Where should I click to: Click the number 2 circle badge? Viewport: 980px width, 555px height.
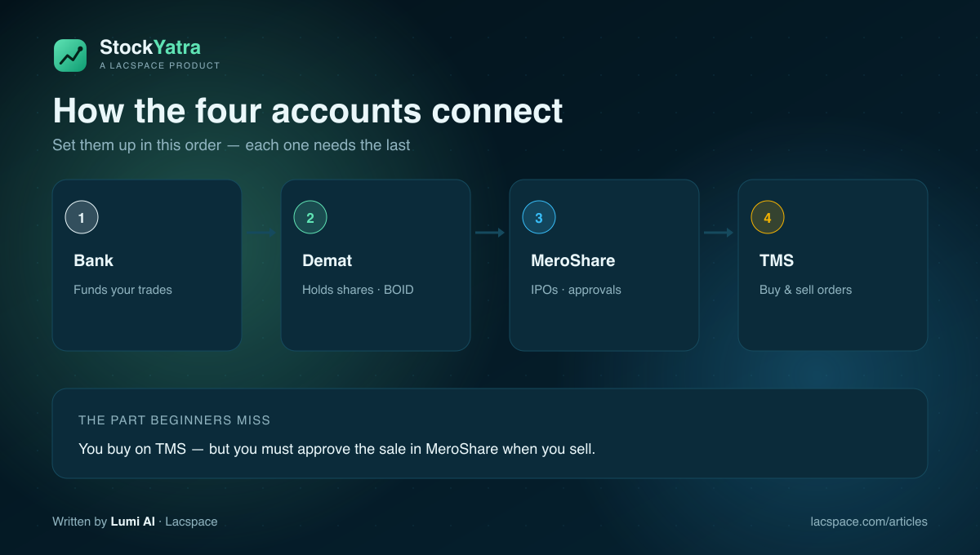click(310, 218)
